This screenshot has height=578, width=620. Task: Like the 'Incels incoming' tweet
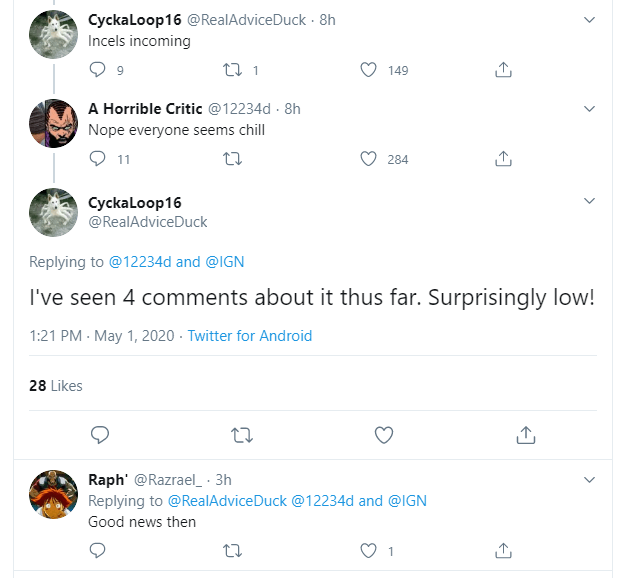(x=368, y=70)
